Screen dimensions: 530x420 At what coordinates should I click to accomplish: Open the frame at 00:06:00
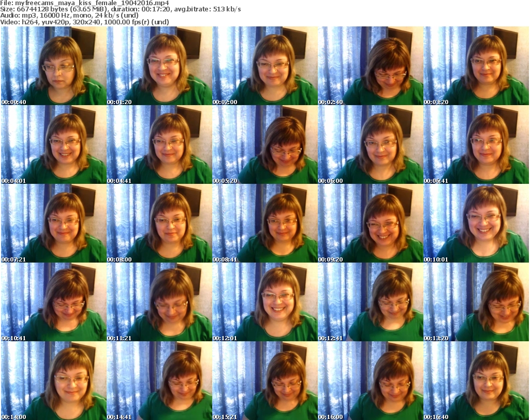[x=371, y=144]
